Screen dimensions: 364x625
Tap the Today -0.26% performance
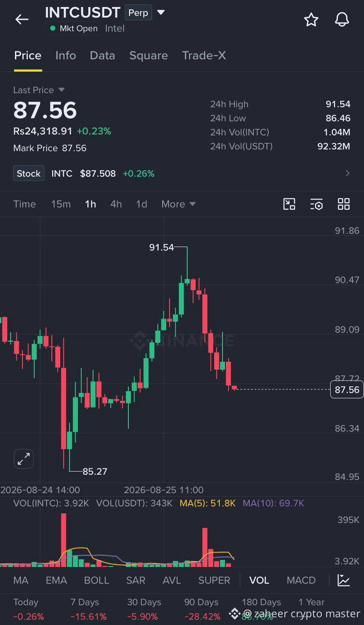point(29,609)
